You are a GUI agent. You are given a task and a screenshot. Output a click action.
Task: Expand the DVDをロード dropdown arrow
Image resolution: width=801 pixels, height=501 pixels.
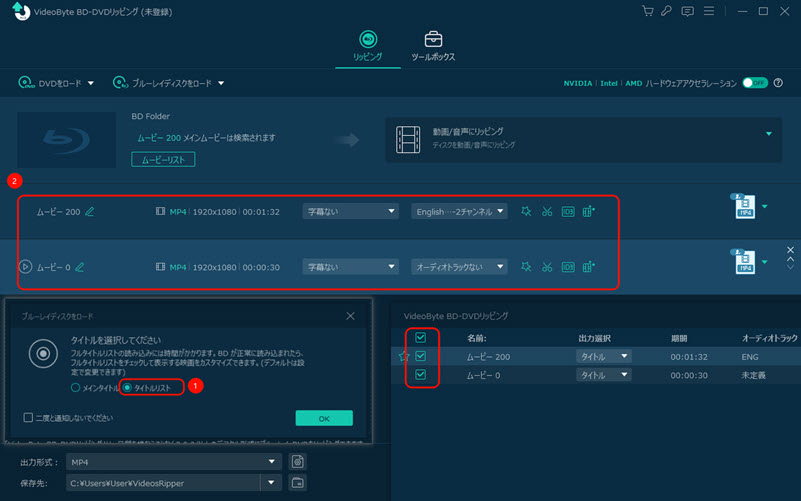pyautogui.click(x=90, y=83)
